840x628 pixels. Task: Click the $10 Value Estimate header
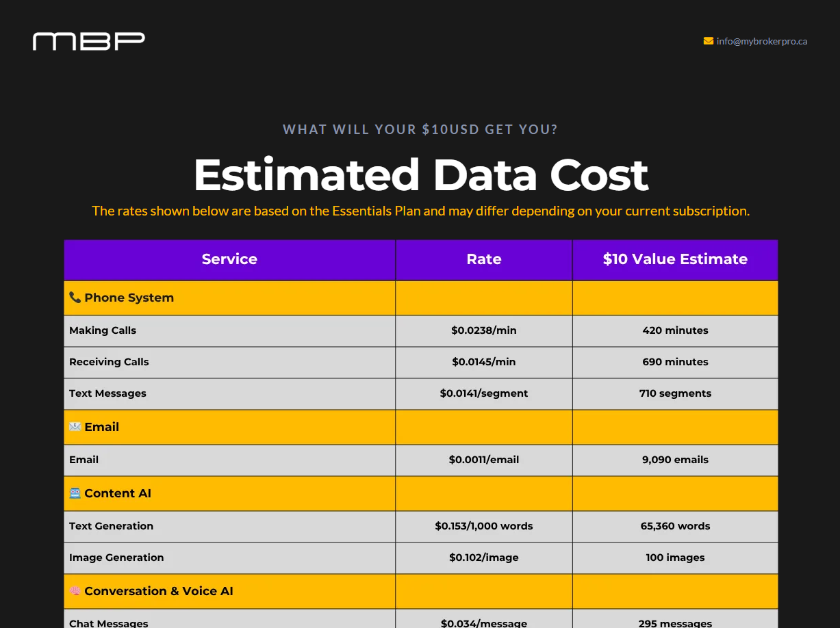point(675,259)
